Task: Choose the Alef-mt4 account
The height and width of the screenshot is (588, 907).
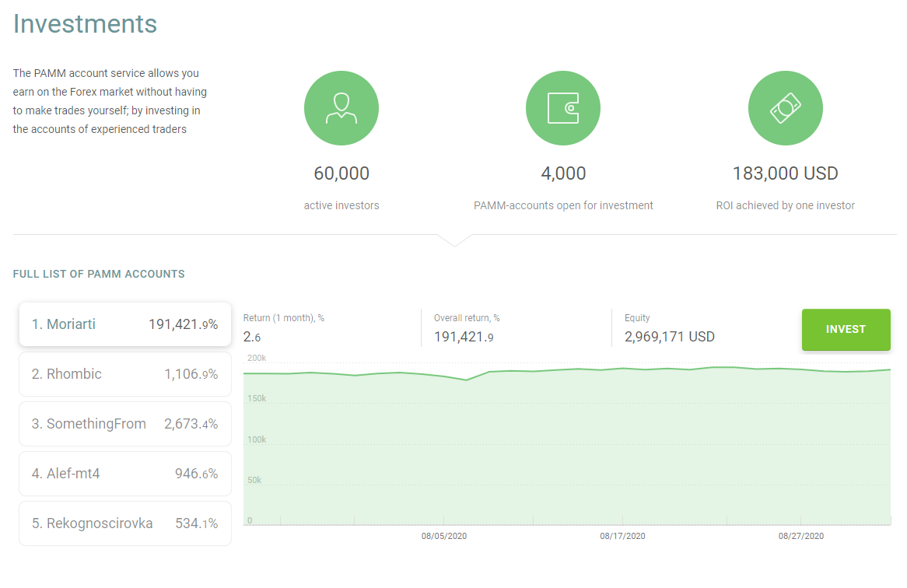Action: [x=125, y=474]
